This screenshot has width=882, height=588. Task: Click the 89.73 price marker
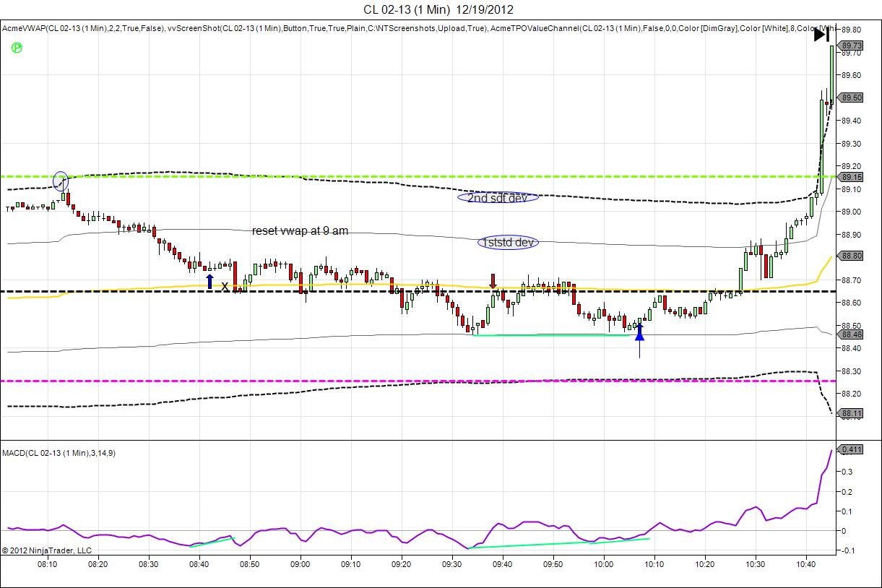point(852,46)
